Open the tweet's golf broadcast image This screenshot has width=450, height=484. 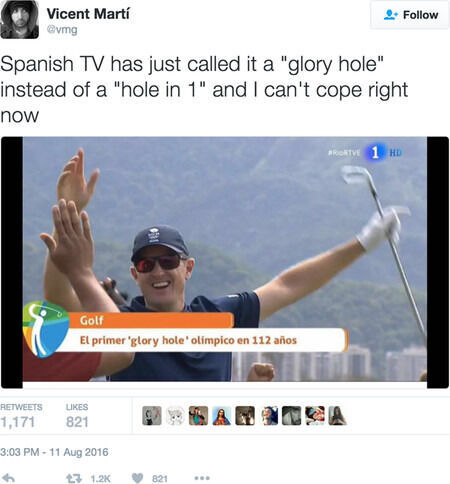point(225,262)
